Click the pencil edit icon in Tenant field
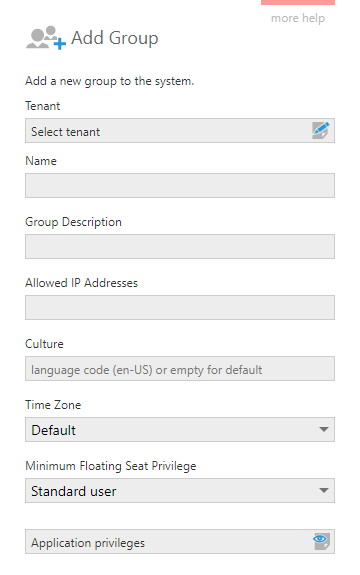Viewport: 360px width, 575px height. 321,131
